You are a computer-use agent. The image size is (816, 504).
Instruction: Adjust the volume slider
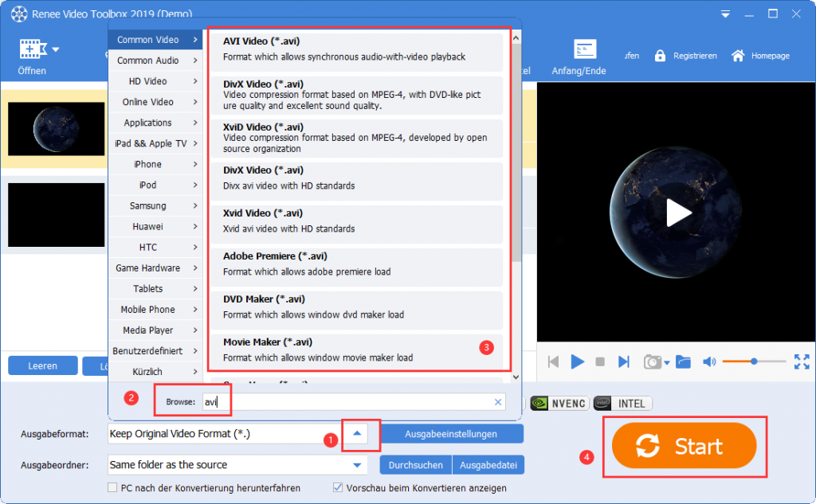click(x=754, y=361)
